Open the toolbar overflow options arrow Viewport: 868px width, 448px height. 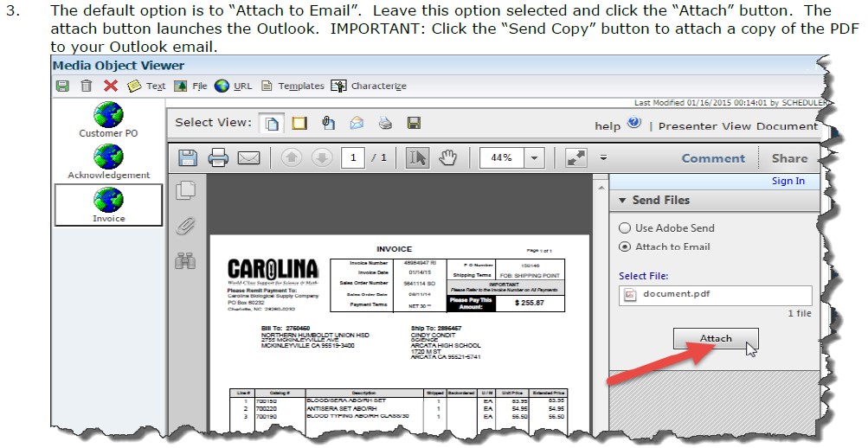603,157
